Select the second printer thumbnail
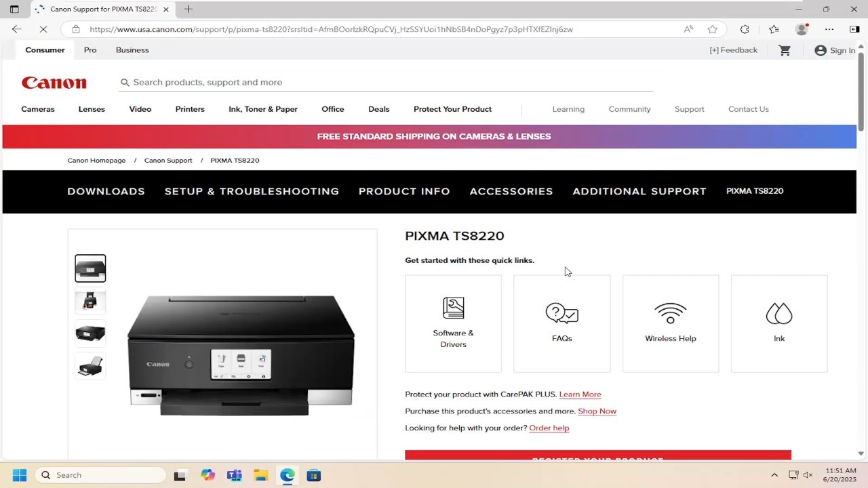 click(x=90, y=301)
